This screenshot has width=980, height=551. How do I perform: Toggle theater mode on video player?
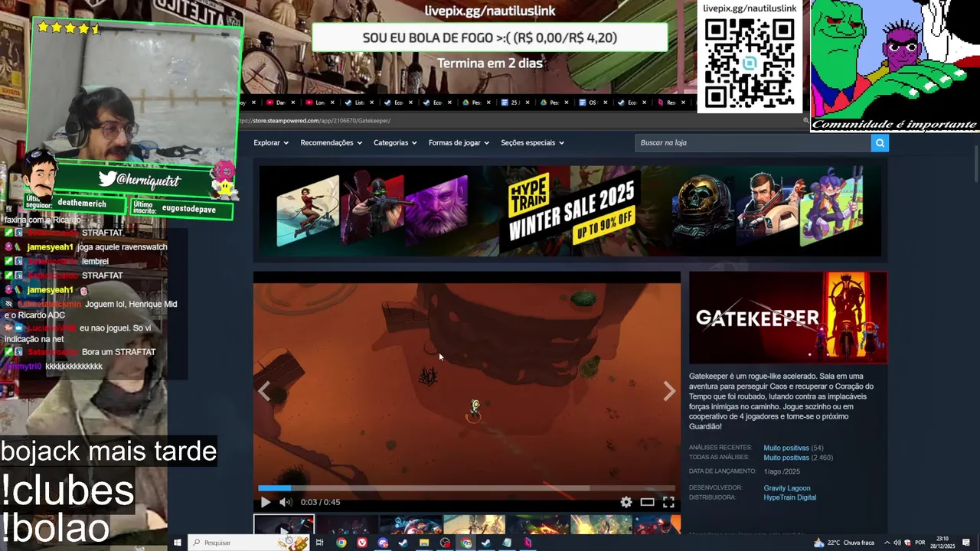point(647,502)
